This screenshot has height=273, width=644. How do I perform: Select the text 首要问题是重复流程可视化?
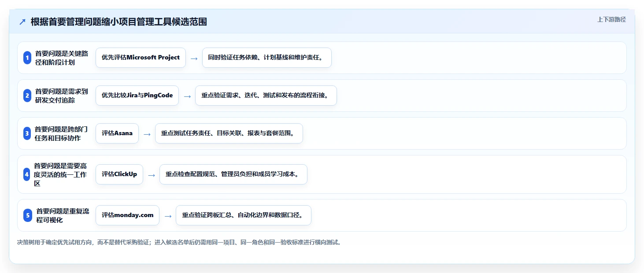coord(63,215)
